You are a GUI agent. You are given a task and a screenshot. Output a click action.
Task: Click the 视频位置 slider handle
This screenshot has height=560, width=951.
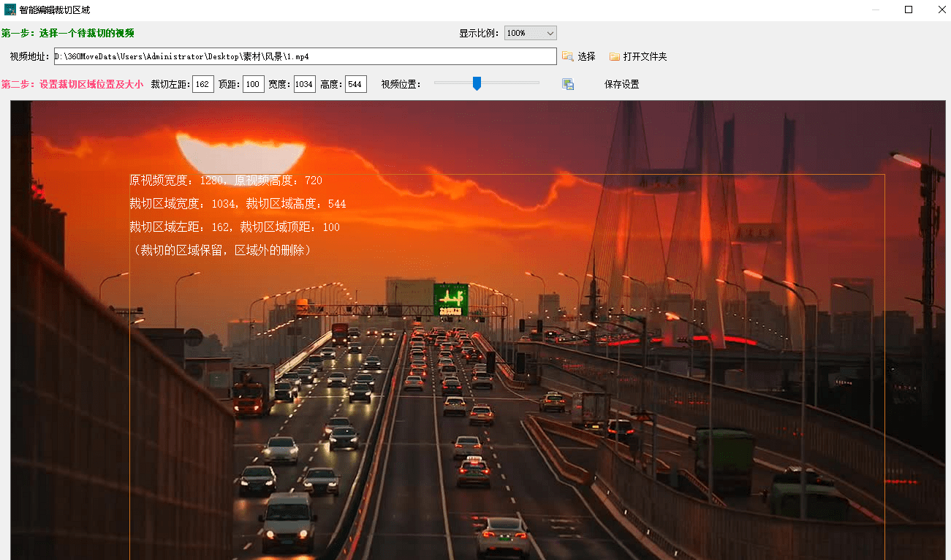477,83
